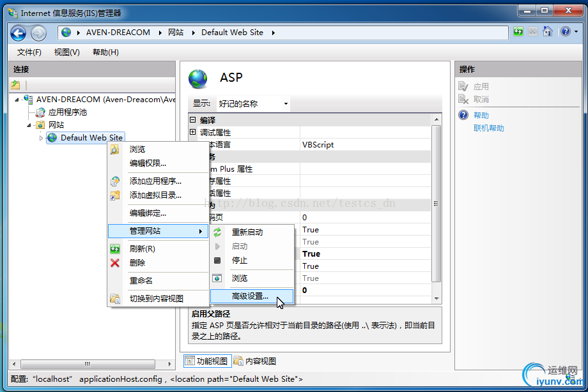Click AVEN-DREACOM in the address breadcrumb
Image resolution: width=588 pixels, height=392 pixels.
118,33
